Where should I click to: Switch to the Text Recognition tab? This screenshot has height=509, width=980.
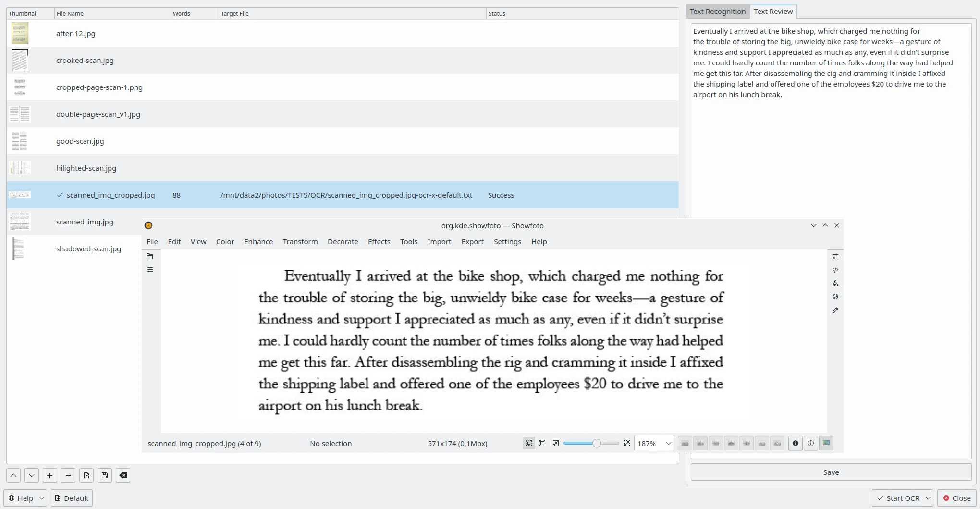tap(718, 12)
